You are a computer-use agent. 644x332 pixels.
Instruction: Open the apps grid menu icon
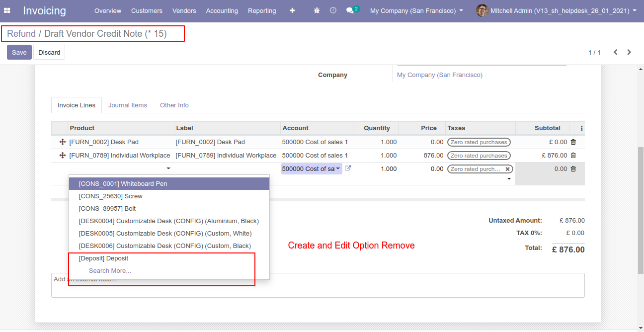tap(7, 10)
